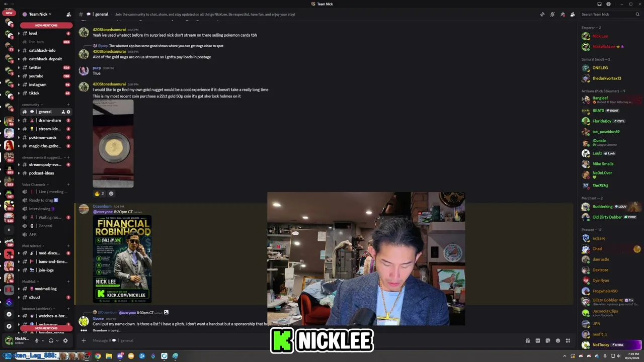644x362 pixels.
Task: Open the drama-share channel
Action: click(x=45, y=120)
